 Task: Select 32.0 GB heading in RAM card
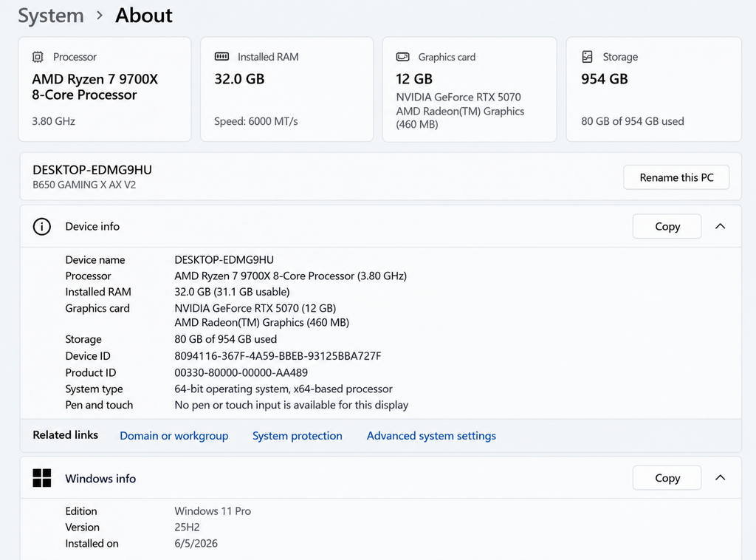(x=240, y=78)
